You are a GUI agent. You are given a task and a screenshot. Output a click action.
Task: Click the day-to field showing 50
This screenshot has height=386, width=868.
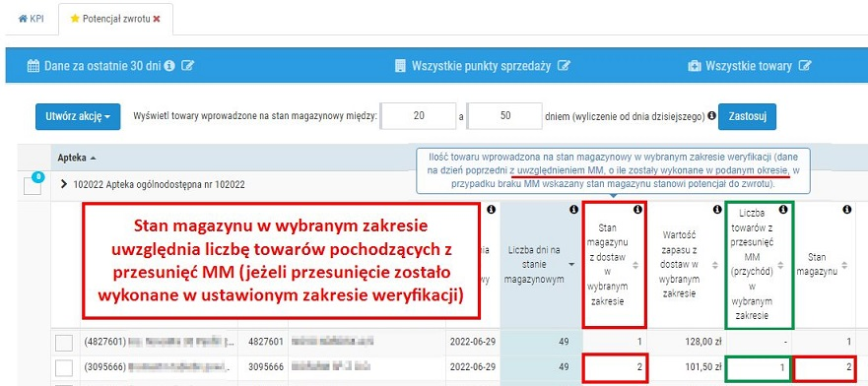[x=504, y=116]
